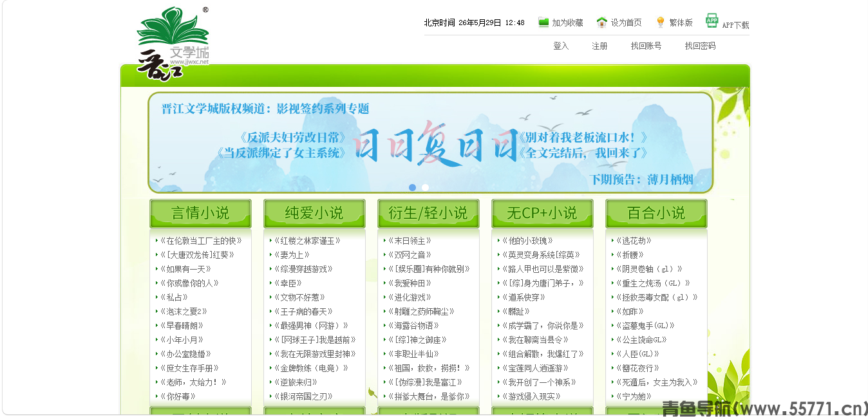Switch to 繁体版 version
Image resolution: width=868 pixels, height=417 pixels.
[x=681, y=23]
